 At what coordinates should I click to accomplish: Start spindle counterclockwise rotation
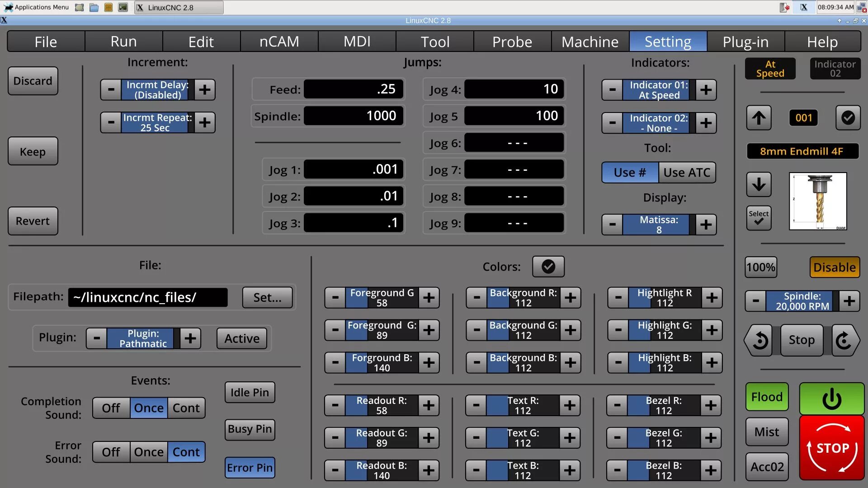point(759,340)
